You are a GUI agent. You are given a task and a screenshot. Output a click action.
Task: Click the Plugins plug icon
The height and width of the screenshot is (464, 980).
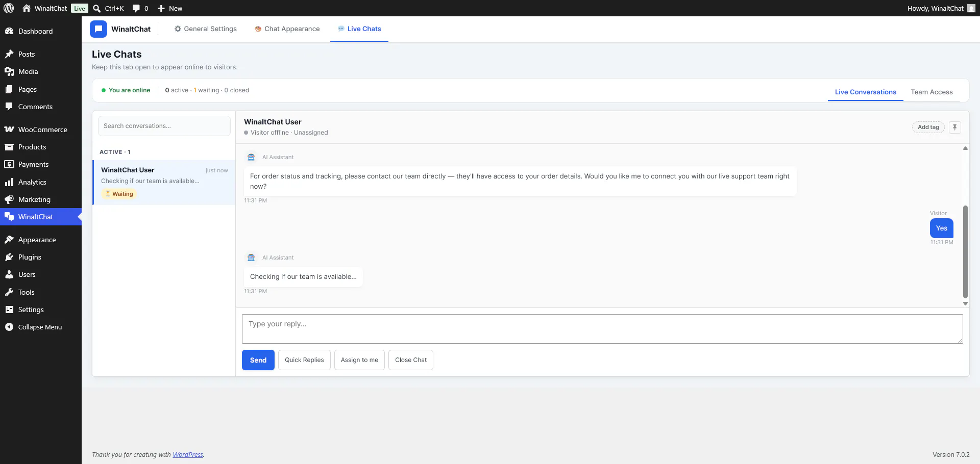[x=9, y=257]
